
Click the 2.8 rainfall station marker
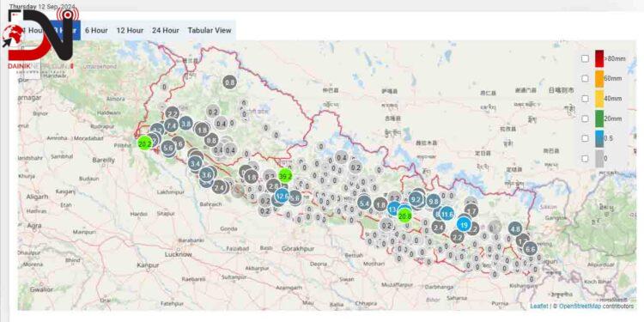point(273,186)
